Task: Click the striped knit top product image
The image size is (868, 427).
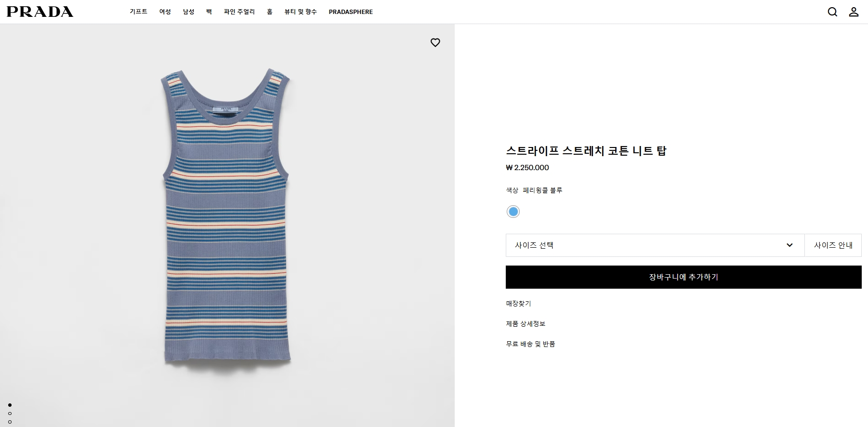Action: point(226,217)
